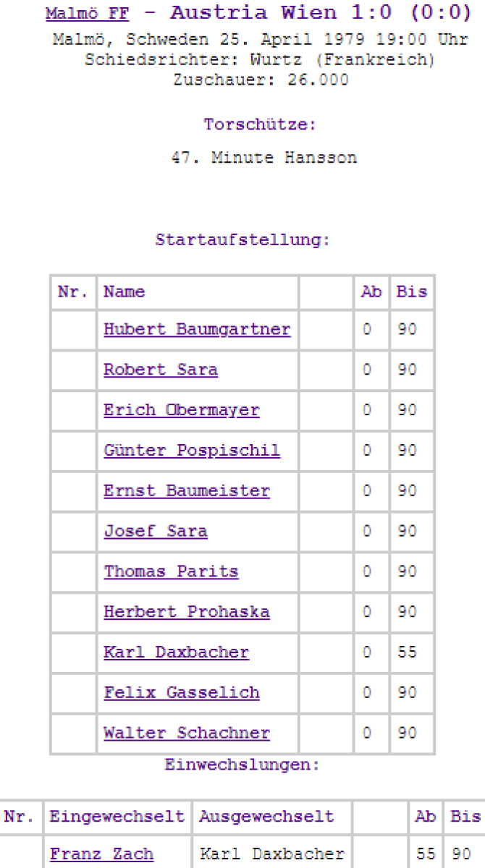Click the Name column header in lineup table
Image resolution: width=485 pixels, height=868 pixels.
[125, 292]
